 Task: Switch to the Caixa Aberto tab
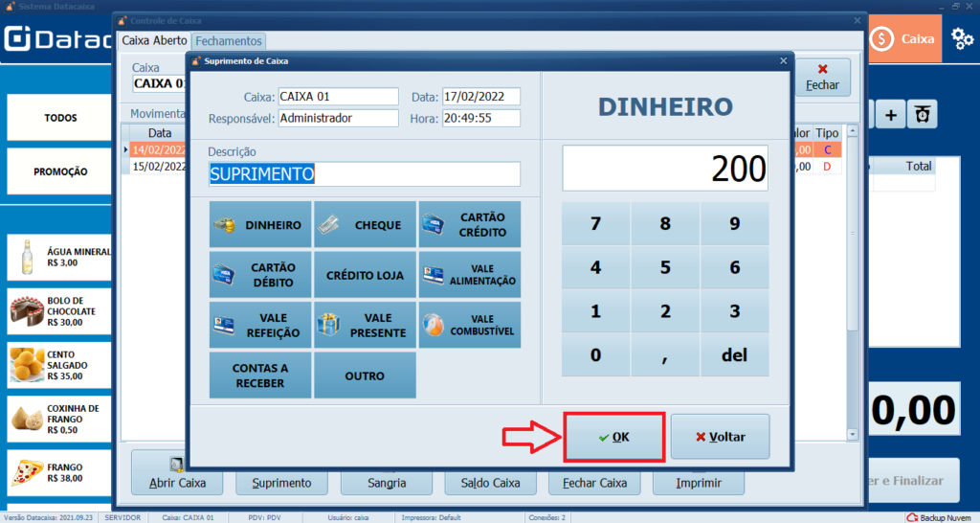click(x=154, y=40)
